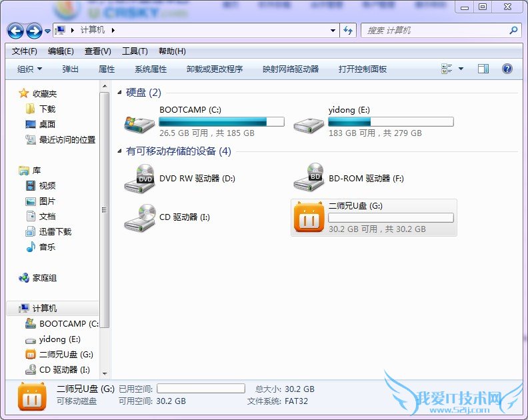Viewport: 528px width, 420px height.
Task: Click sidebar scrollbar down arrow
Action: 105,373
